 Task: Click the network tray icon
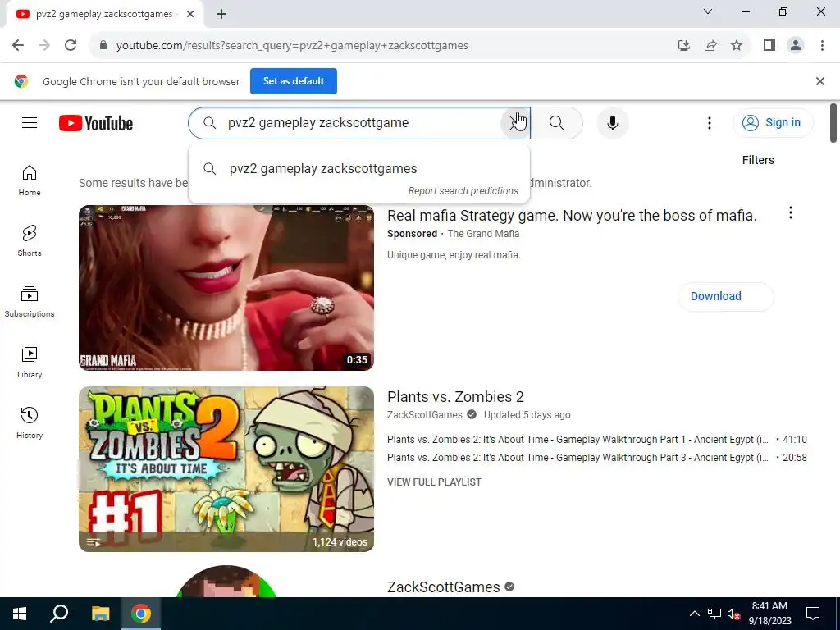(x=714, y=614)
